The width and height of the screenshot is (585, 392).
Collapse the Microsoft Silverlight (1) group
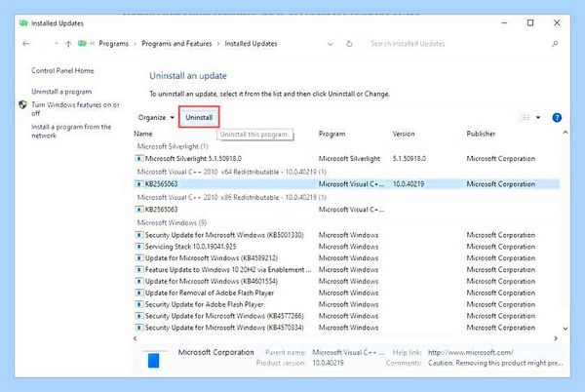[173, 146]
